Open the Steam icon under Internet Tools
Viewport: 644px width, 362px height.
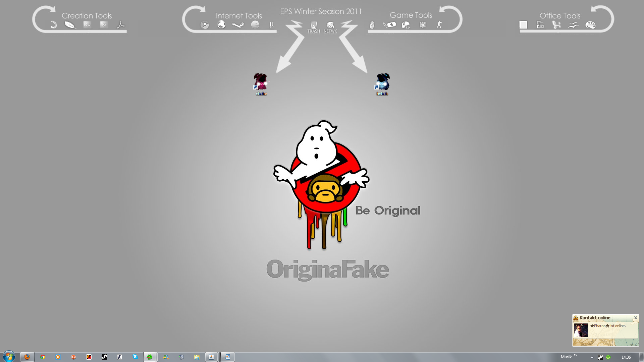tap(238, 25)
